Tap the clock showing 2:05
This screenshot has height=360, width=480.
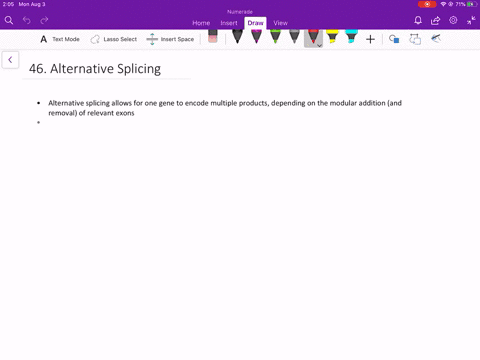pos(8,4)
